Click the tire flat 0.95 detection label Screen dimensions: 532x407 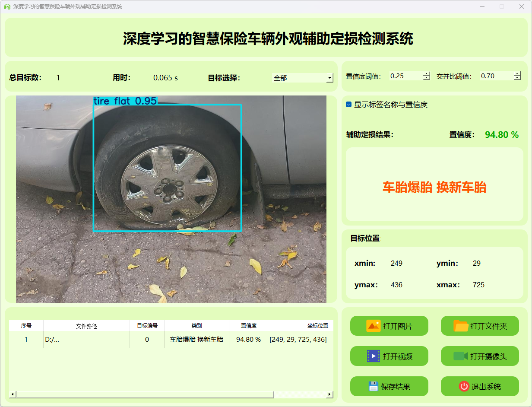[x=125, y=101]
